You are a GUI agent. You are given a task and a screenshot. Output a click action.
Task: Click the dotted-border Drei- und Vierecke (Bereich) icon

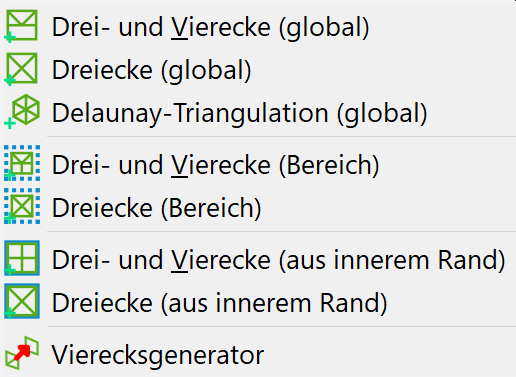(22, 163)
